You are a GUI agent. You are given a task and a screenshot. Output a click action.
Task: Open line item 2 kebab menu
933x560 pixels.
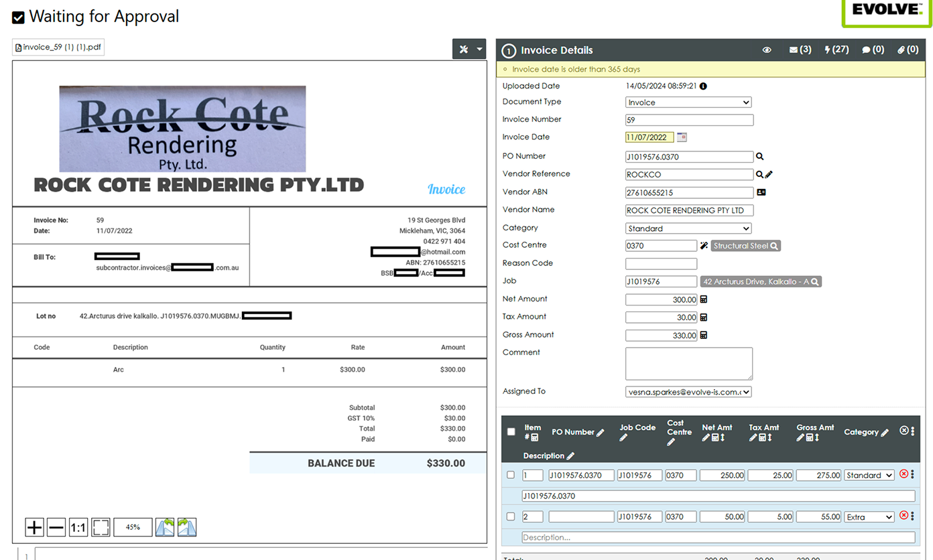[x=912, y=516]
